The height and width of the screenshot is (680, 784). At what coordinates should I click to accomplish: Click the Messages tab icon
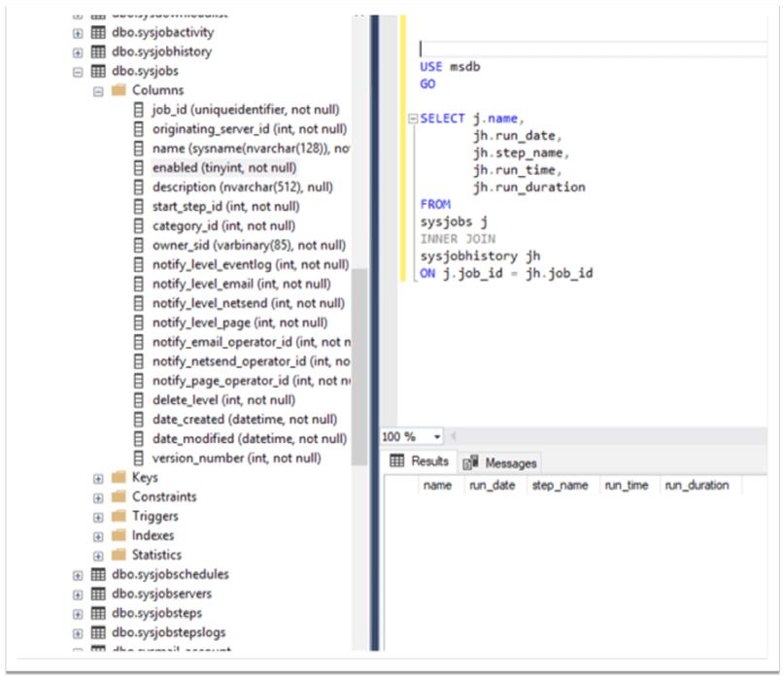pos(471,463)
